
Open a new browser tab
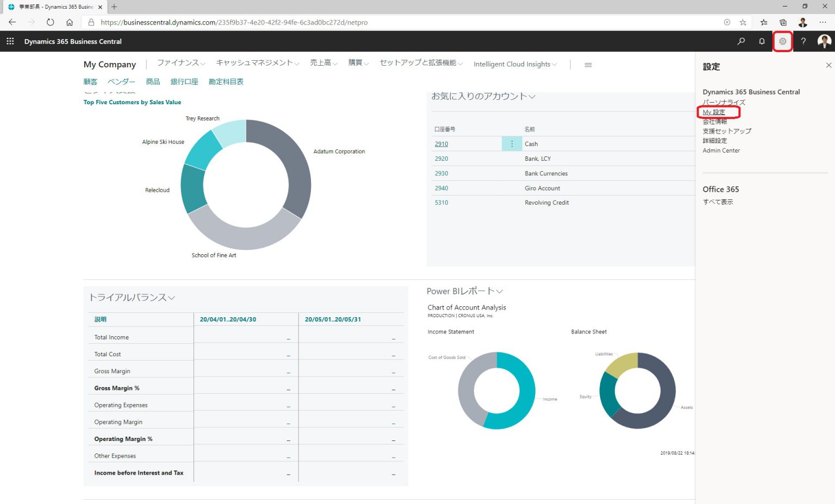[x=114, y=7]
